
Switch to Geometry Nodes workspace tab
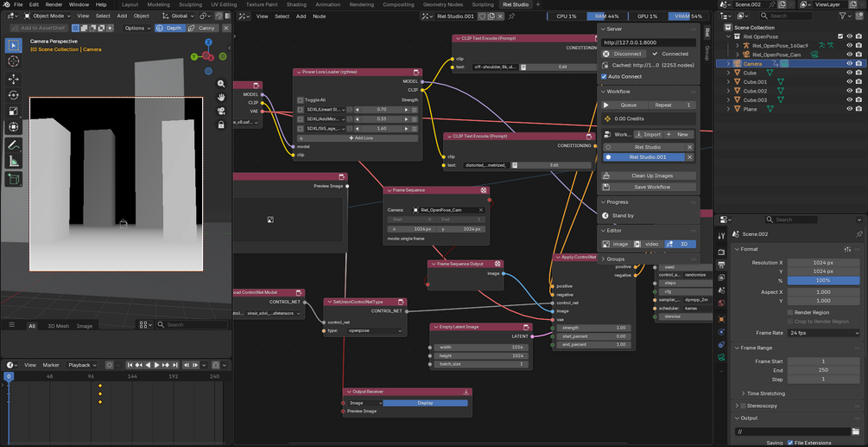pyautogui.click(x=443, y=4)
